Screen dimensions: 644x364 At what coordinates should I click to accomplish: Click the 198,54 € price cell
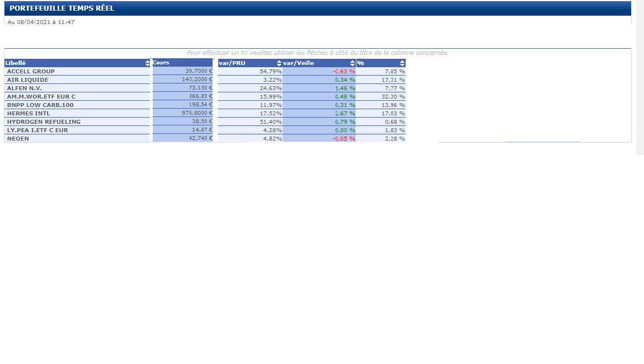[x=183, y=105]
